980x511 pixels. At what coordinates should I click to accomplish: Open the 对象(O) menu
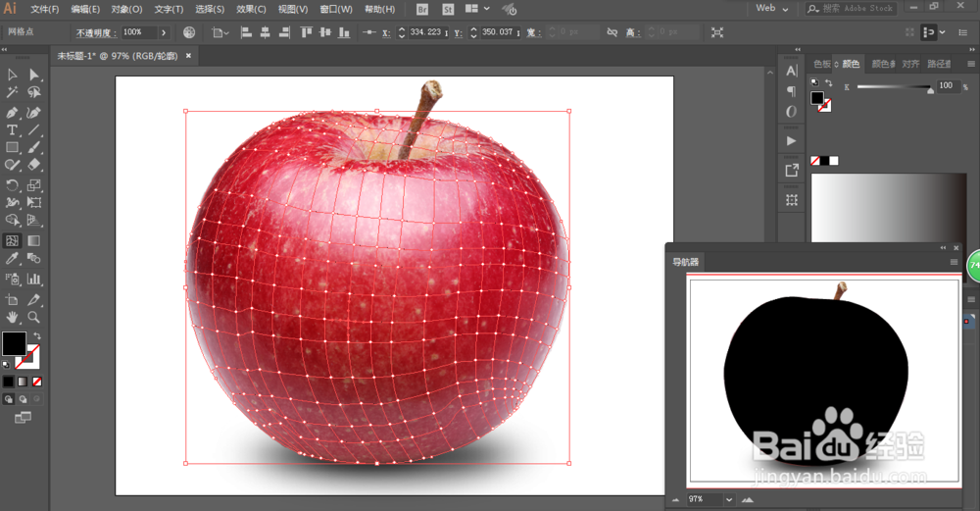[126, 10]
